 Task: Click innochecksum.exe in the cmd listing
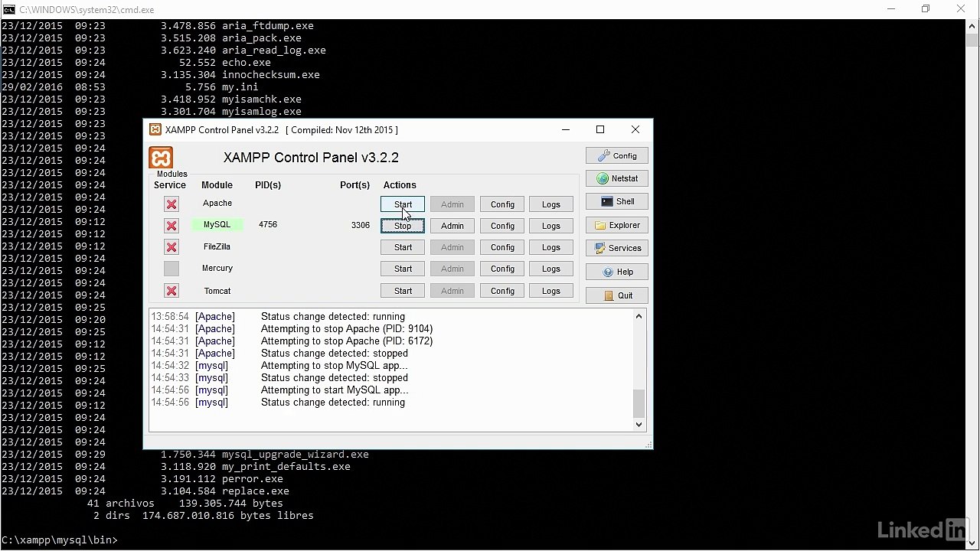point(271,75)
